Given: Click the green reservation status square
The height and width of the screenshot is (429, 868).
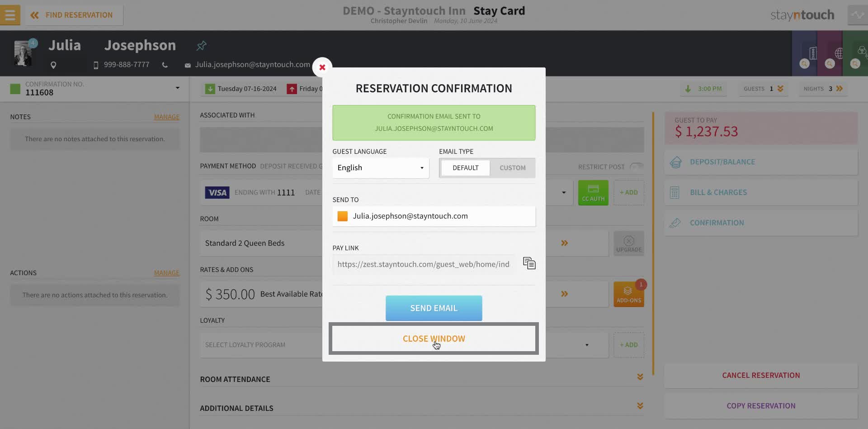Looking at the screenshot, I should [15, 89].
